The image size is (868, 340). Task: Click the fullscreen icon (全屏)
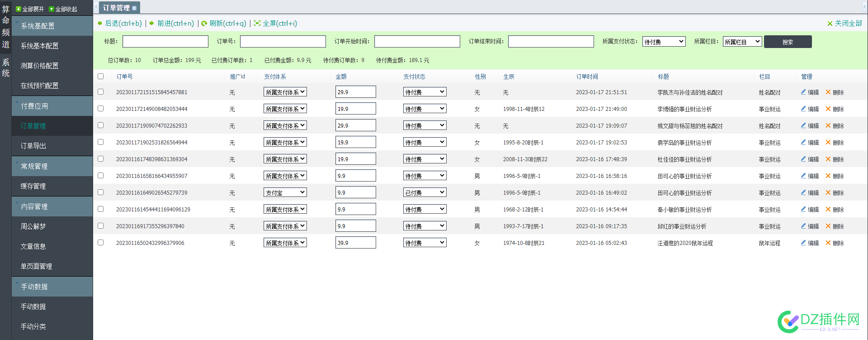click(x=257, y=23)
